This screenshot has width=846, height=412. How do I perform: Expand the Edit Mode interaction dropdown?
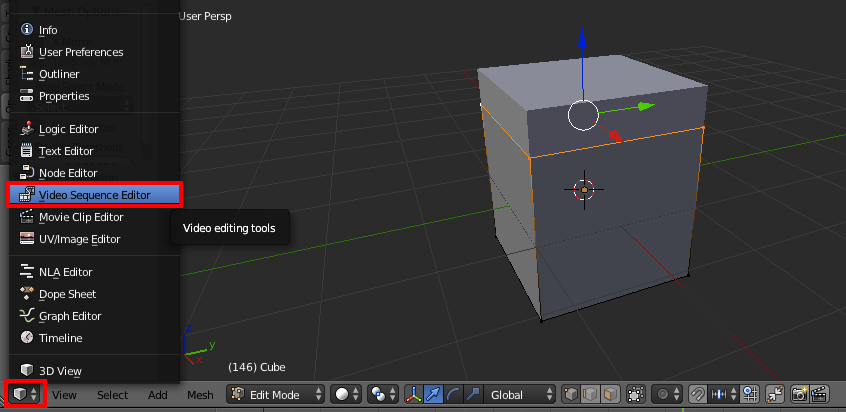276,395
